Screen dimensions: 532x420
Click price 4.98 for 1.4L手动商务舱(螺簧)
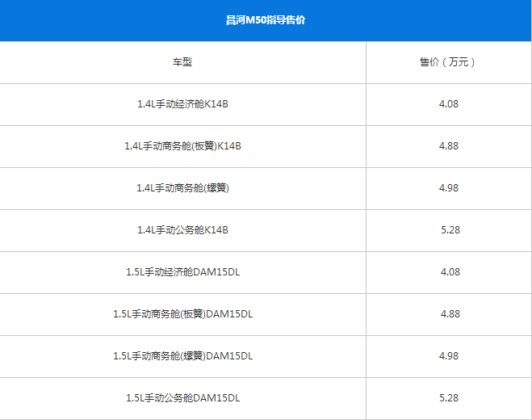[x=449, y=188]
